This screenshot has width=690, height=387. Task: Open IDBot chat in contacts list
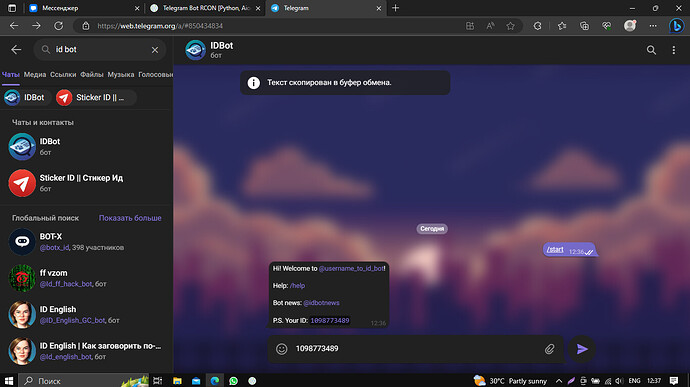pos(86,147)
